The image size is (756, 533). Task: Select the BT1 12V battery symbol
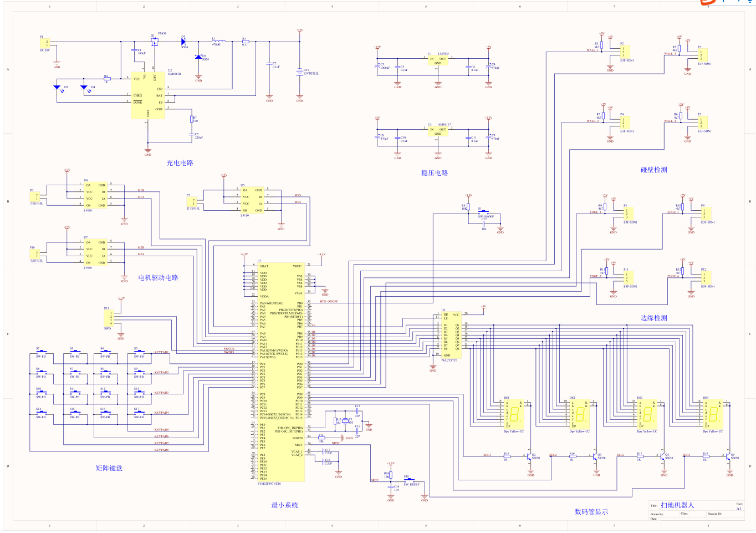tap(300, 71)
